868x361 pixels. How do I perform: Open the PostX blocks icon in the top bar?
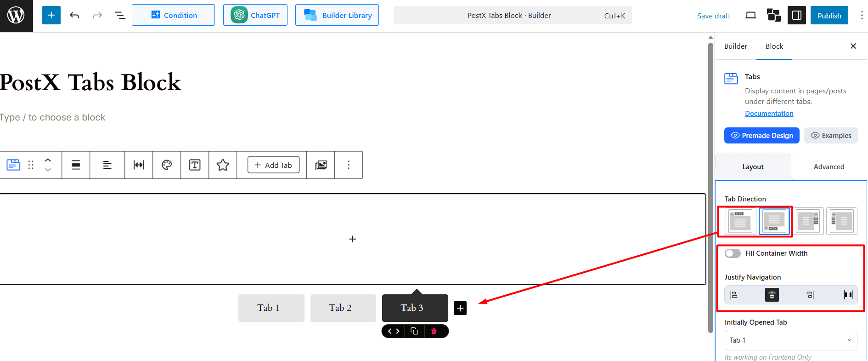(774, 15)
